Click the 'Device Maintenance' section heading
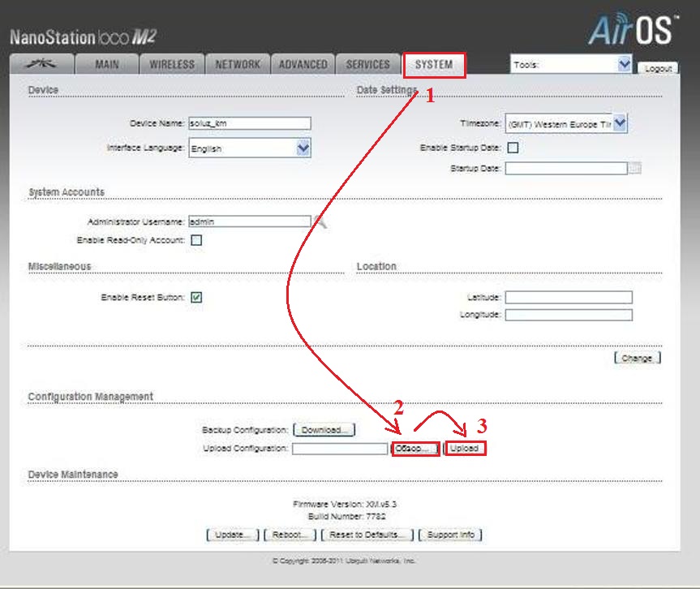 pos(73,475)
